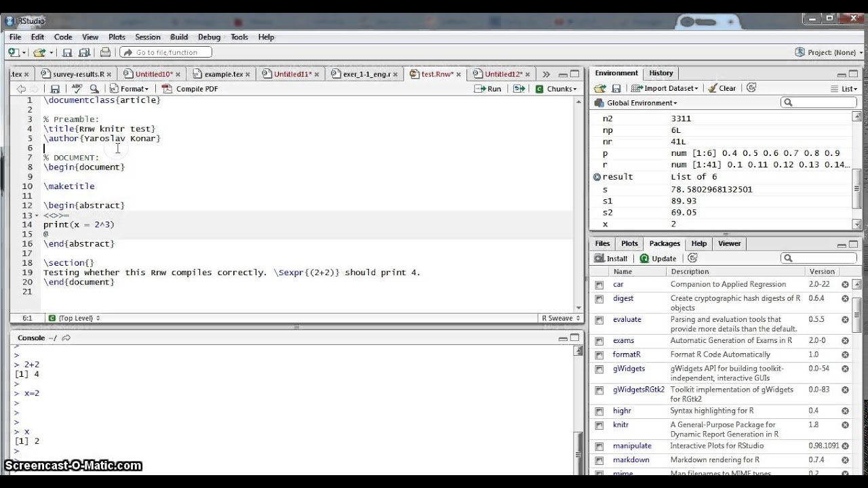
Task: Open find and replace magnifier in editor
Action: (94, 89)
